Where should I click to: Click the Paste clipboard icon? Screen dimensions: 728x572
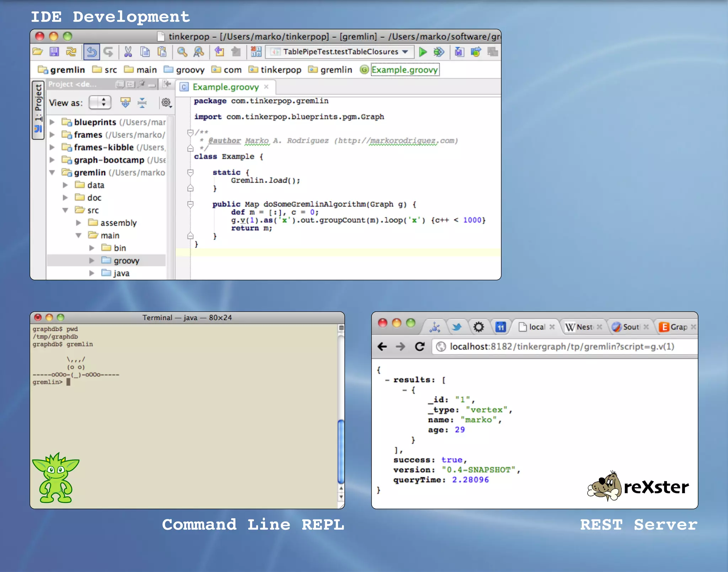162,52
